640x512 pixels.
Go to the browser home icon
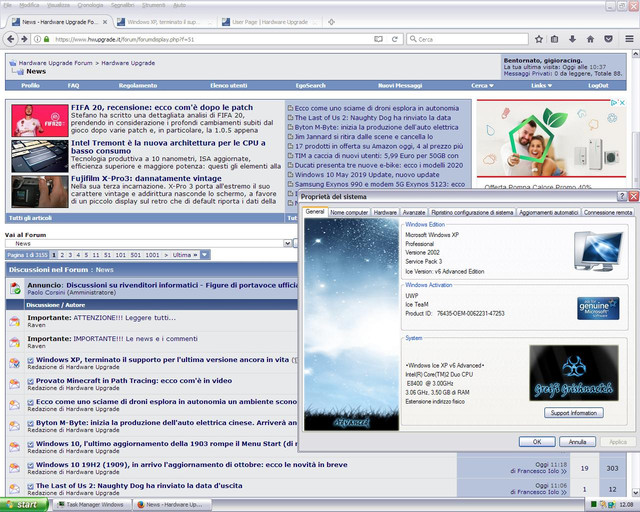pos(590,39)
